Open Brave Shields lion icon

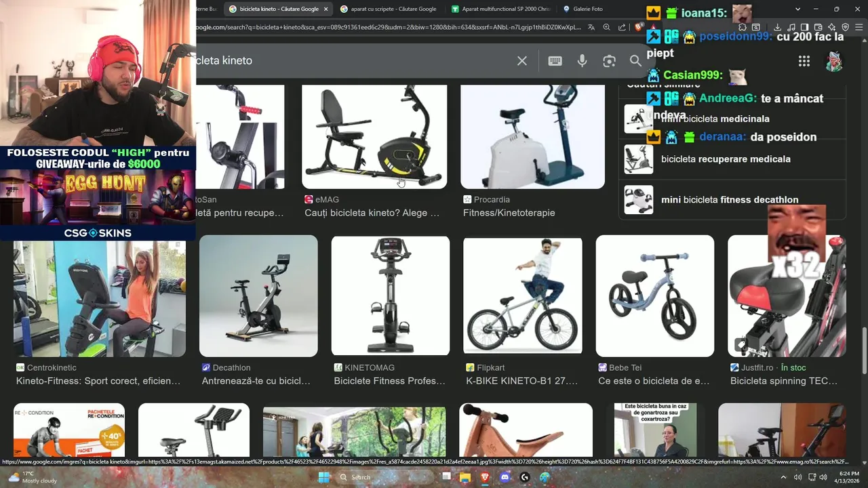click(639, 27)
